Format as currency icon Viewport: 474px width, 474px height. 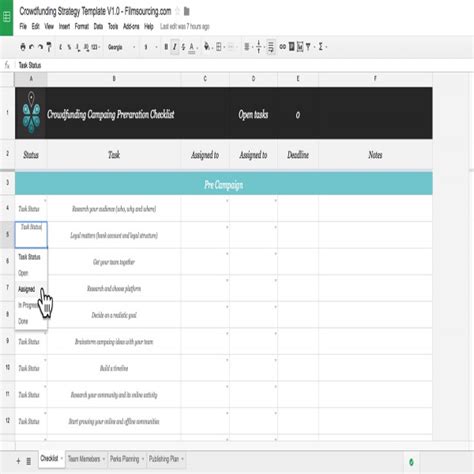coord(60,47)
